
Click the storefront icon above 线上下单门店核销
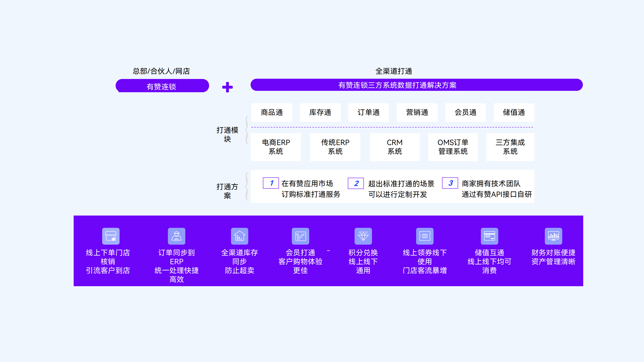[111, 236]
